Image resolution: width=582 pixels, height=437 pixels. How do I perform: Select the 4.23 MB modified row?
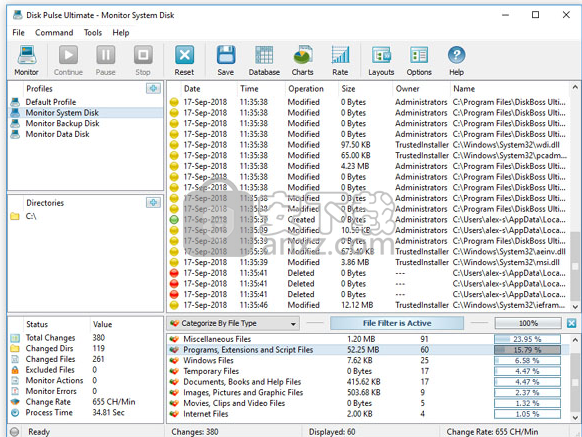point(368,166)
